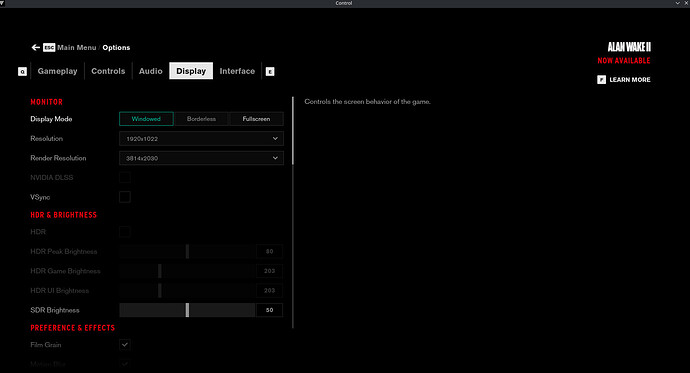Click the HDR Game Brightness value 203

[269, 271]
